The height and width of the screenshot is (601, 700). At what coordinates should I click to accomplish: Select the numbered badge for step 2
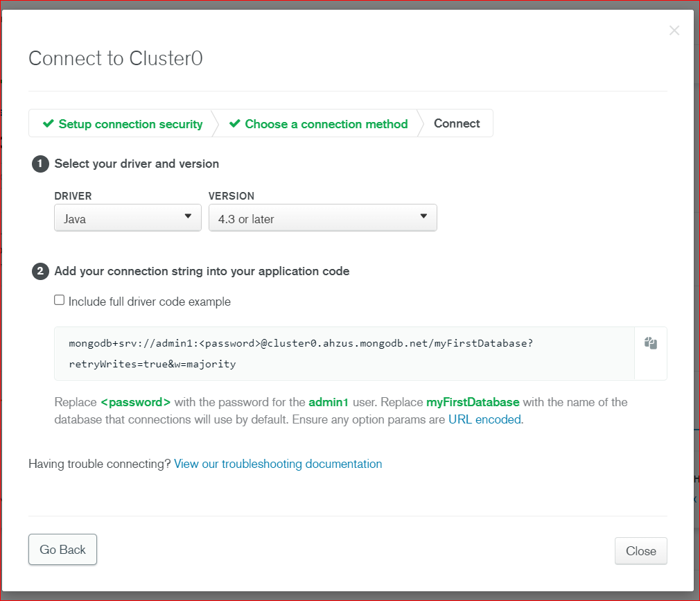(40, 271)
